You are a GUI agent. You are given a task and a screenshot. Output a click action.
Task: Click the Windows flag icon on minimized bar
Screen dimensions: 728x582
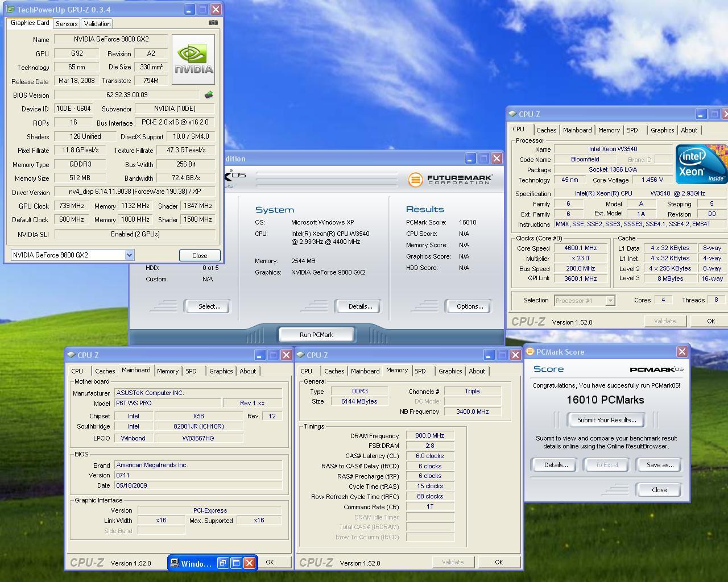click(x=174, y=563)
